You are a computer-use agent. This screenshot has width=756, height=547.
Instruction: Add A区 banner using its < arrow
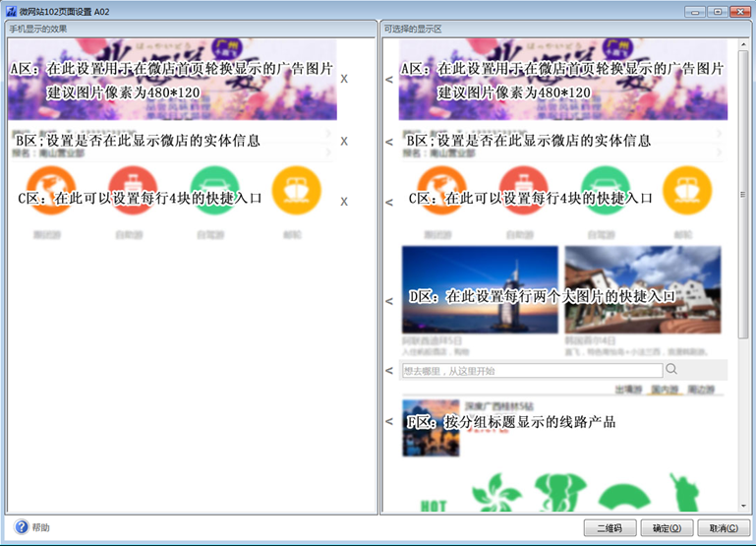(x=389, y=80)
